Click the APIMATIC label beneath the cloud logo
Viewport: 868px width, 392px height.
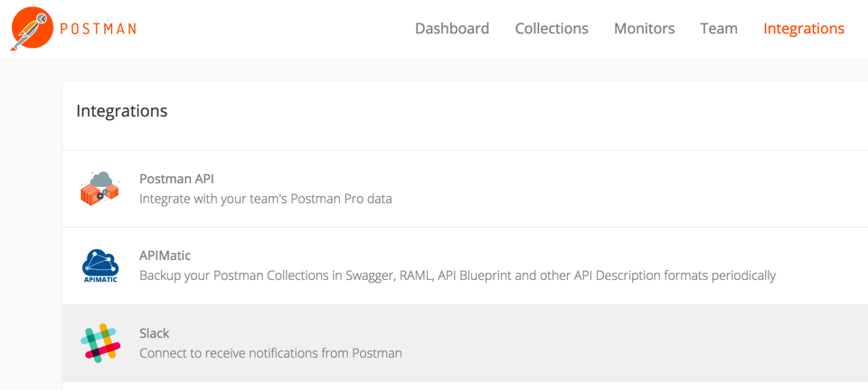click(100, 279)
